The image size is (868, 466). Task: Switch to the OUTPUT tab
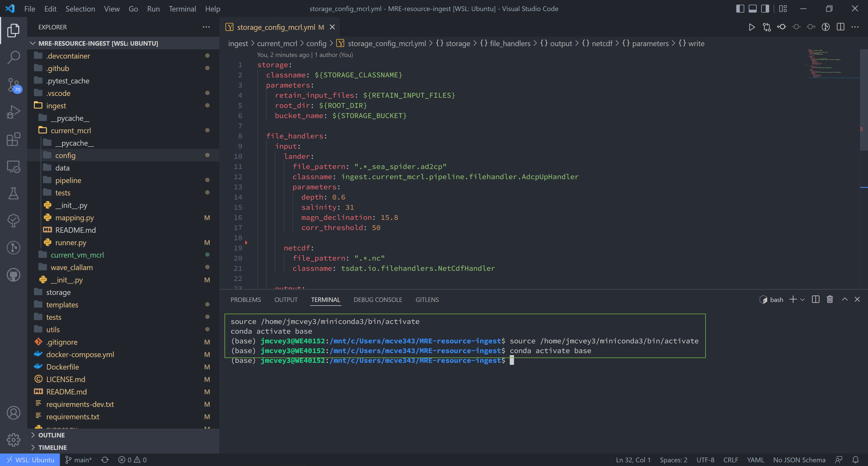pos(286,300)
